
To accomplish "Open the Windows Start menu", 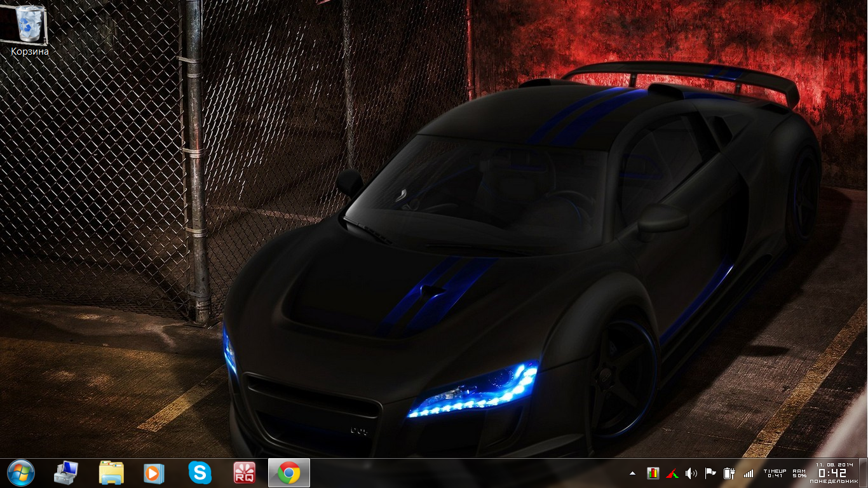I will (x=21, y=473).
